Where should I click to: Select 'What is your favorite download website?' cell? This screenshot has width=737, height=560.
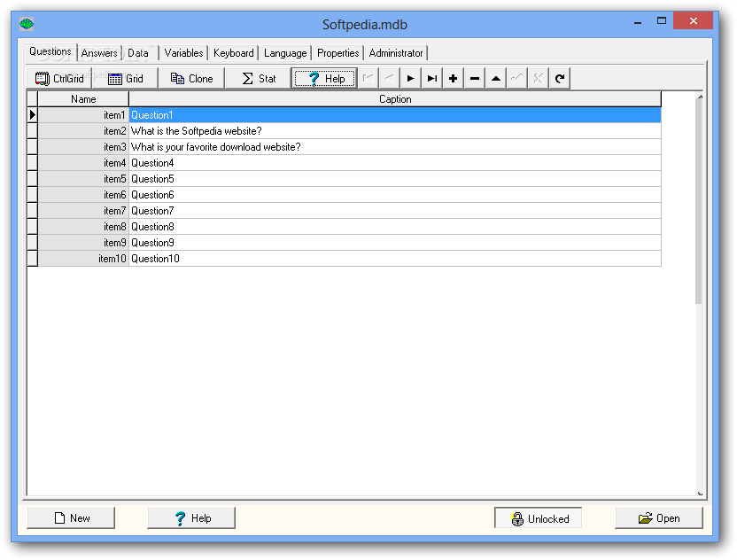(x=395, y=147)
